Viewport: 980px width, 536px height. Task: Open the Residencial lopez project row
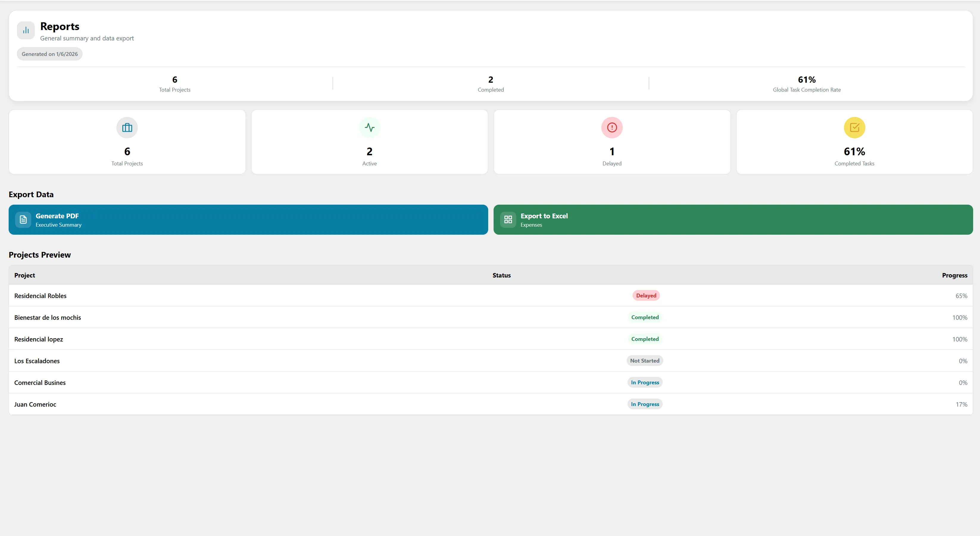pos(491,339)
